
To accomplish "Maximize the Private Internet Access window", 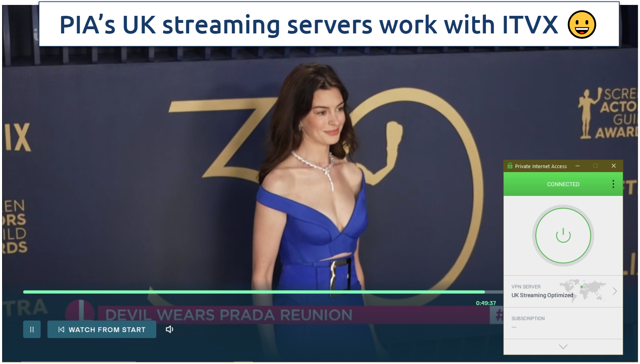I will (595, 166).
